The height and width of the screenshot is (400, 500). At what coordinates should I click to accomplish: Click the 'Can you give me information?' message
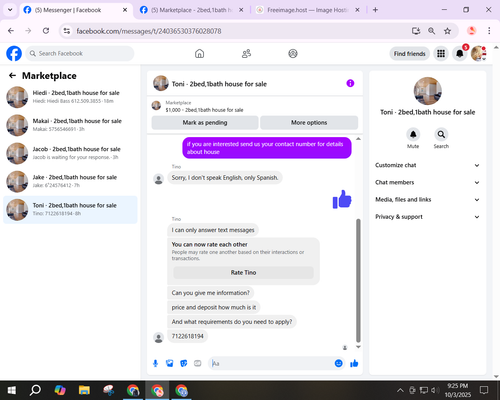(x=210, y=293)
